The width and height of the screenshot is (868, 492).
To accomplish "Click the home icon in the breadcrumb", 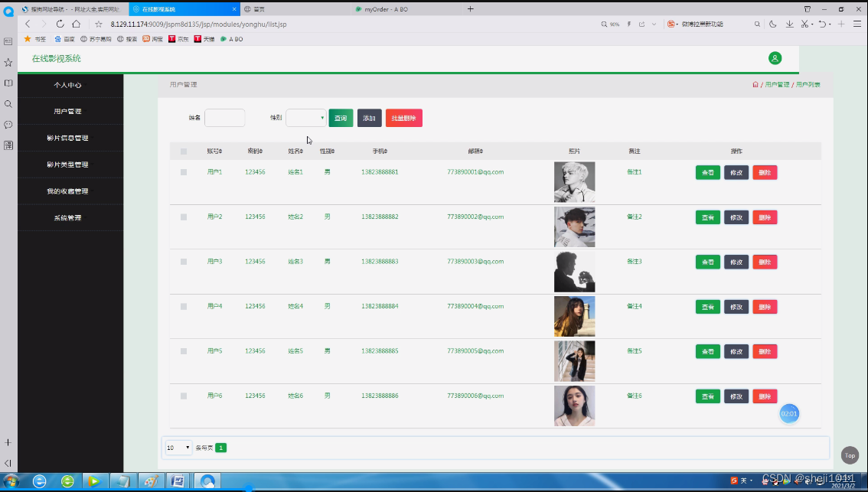I will coord(755,85).
